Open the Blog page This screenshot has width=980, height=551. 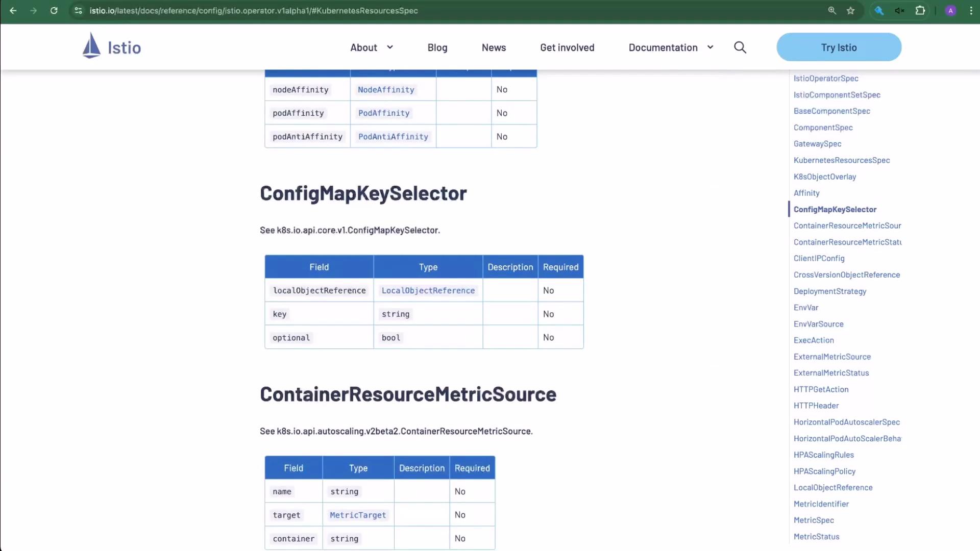click(x=437, y=47)
